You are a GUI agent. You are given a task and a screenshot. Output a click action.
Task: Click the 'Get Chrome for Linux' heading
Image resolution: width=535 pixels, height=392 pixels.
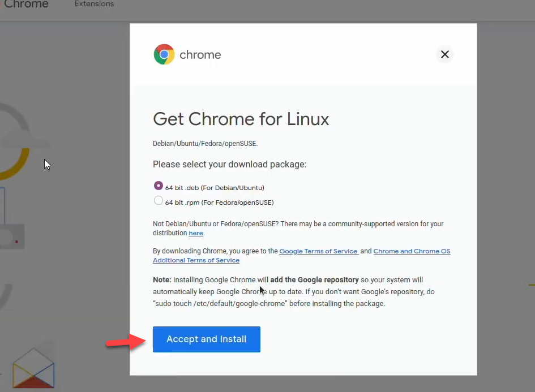241,119
